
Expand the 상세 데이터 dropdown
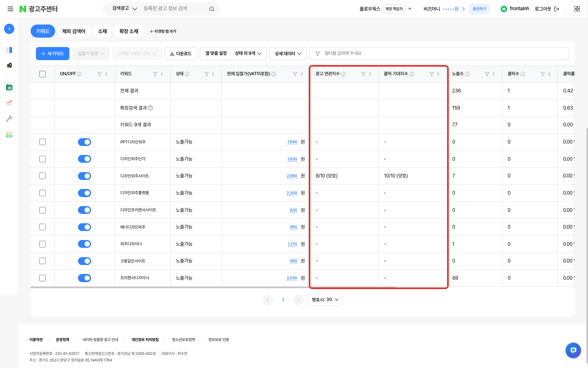point(288,54)
